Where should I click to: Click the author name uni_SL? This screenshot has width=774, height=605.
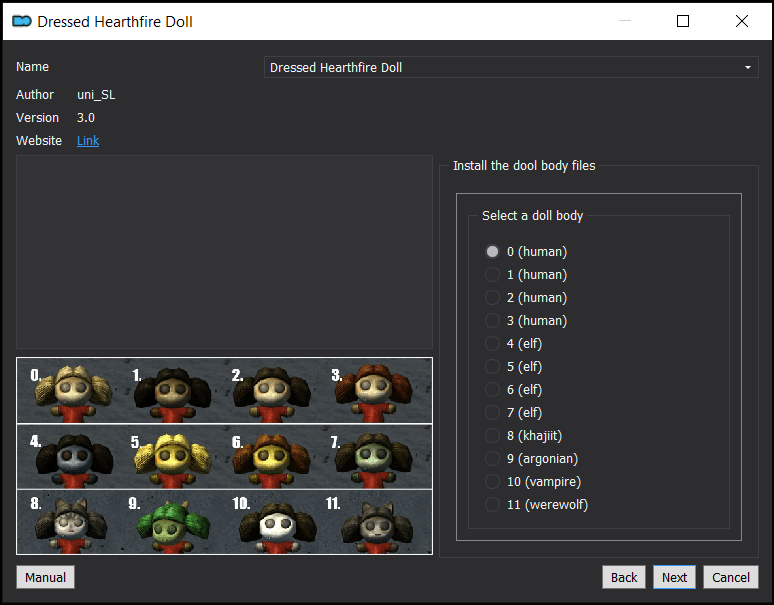click(96, 95)
